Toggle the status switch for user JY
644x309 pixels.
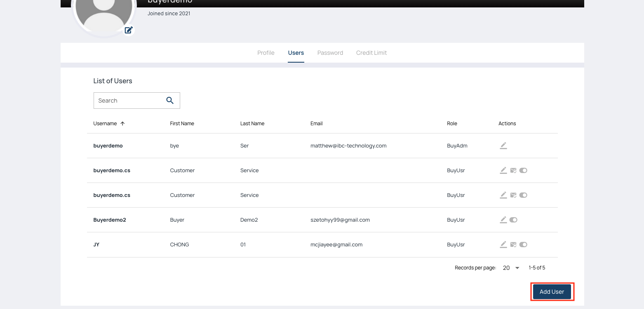click(523, 245)
